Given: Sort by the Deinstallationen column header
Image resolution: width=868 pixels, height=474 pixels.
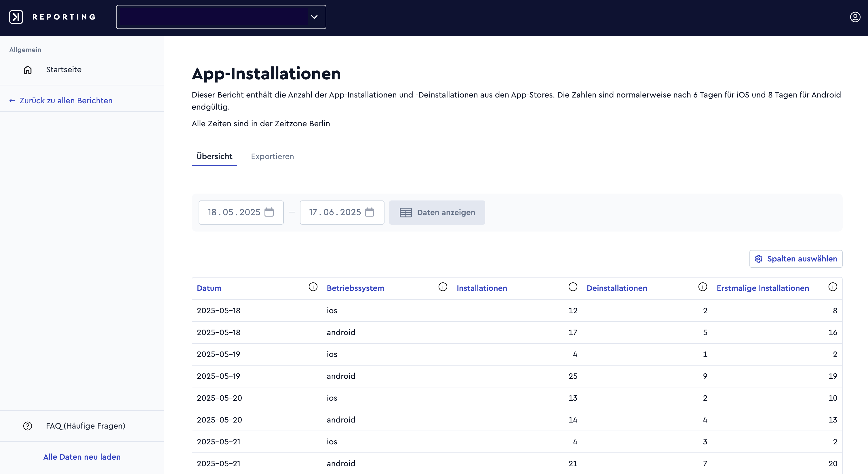Looking at the screenshot, I should 617,288.
